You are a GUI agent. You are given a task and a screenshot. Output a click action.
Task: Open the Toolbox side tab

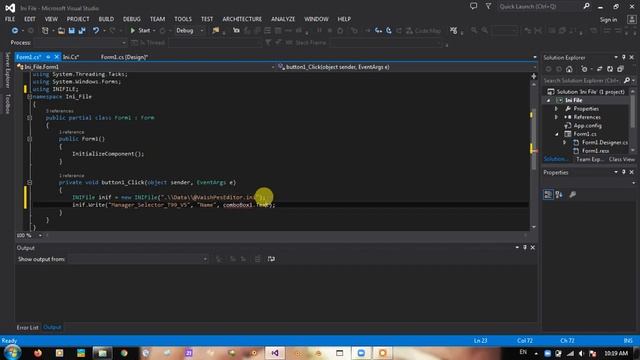pos(7,104)
